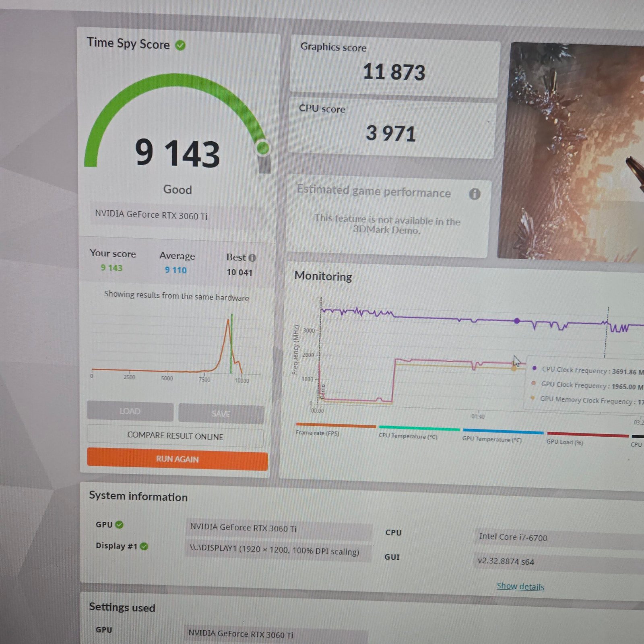Image resolution: width=644 pixels, height=644 pixels.
Task: Click the Graphics score value 11 873
Action: (394, 72)
